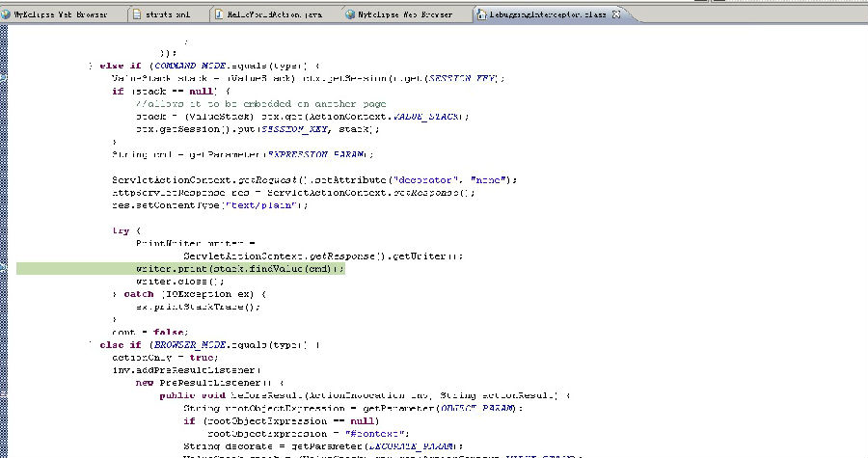
Task: Click the "#context" string literal
Action: pos(376,434)
